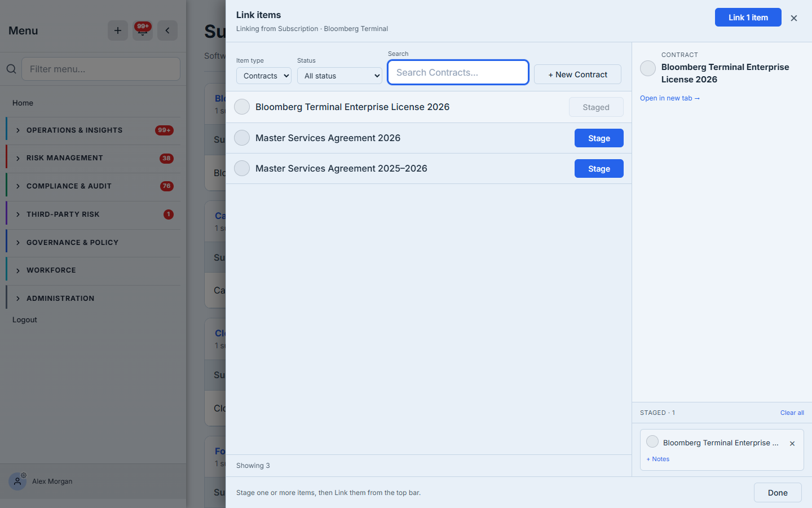The height and width of the screenshot is (508, 812).
Task: Remove staged Bloomberg Terminal Enterprise item
Action: 792,444
